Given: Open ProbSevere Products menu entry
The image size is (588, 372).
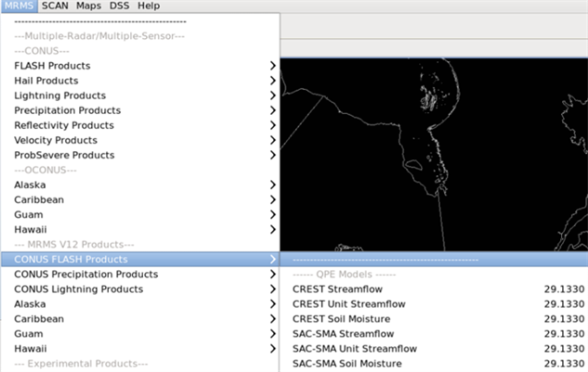Looking at the screenshot, I should pos(140,155).
